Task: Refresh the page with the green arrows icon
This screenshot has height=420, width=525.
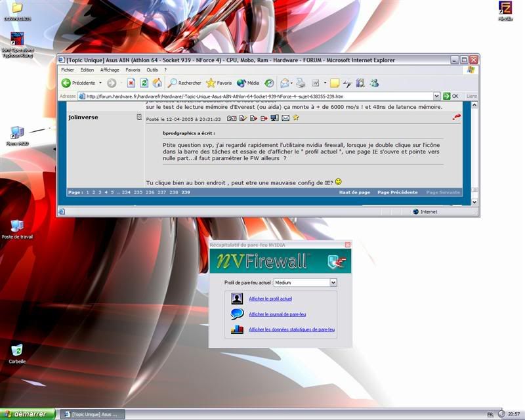Action: click(144, 83)
